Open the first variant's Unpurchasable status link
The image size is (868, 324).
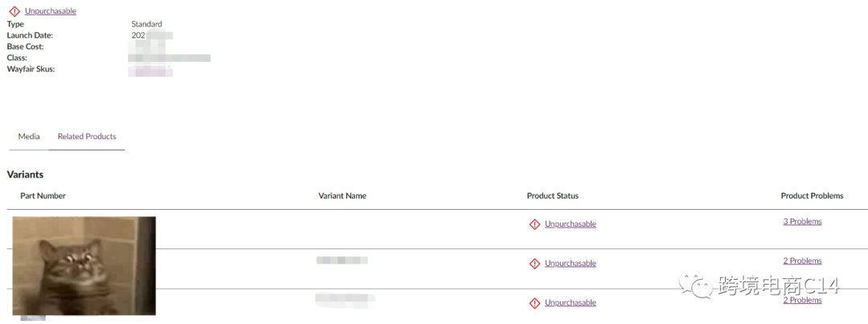coord(570,224)
